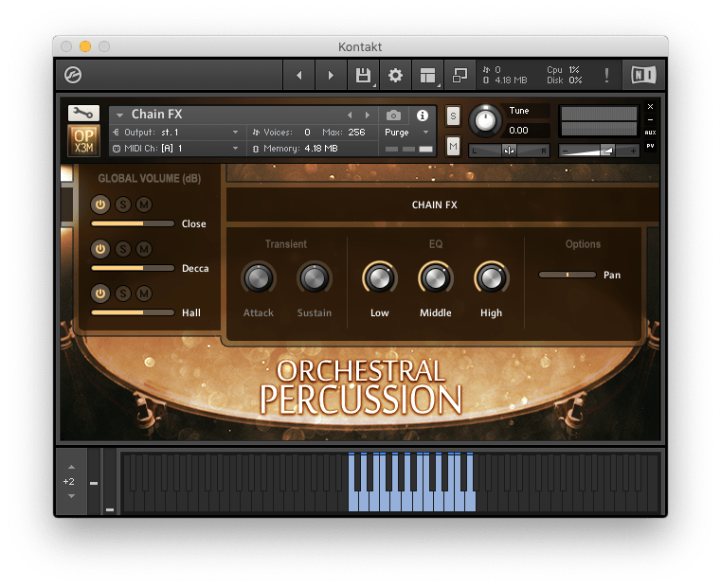The height and width of the screenshot is (588, 721).
Task: Click the Cpu 1% indicator
Action: [x=564, y=70]
